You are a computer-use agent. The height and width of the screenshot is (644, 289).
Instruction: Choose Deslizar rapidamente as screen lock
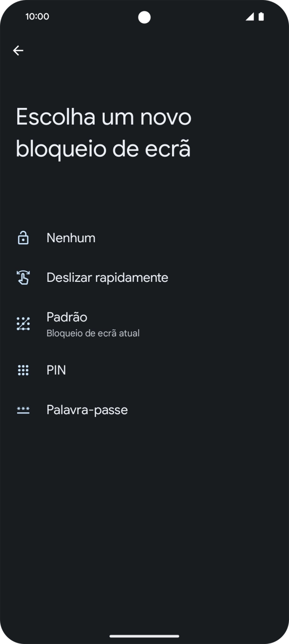pyautogui.click(x=107, y=277)
